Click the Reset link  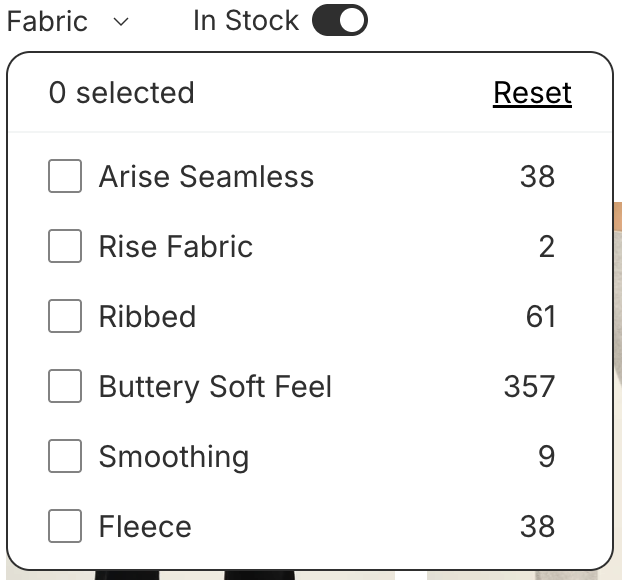click(x=532, y=93)
